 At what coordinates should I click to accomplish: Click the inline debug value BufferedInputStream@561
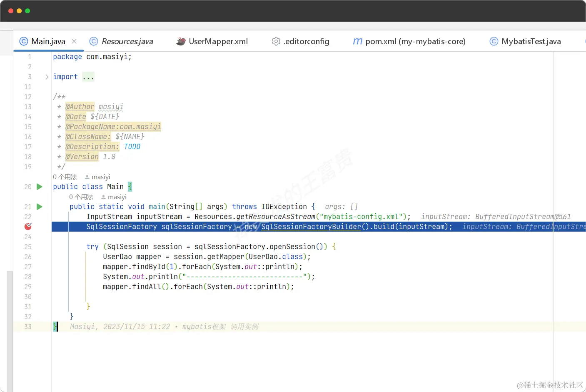523,217
